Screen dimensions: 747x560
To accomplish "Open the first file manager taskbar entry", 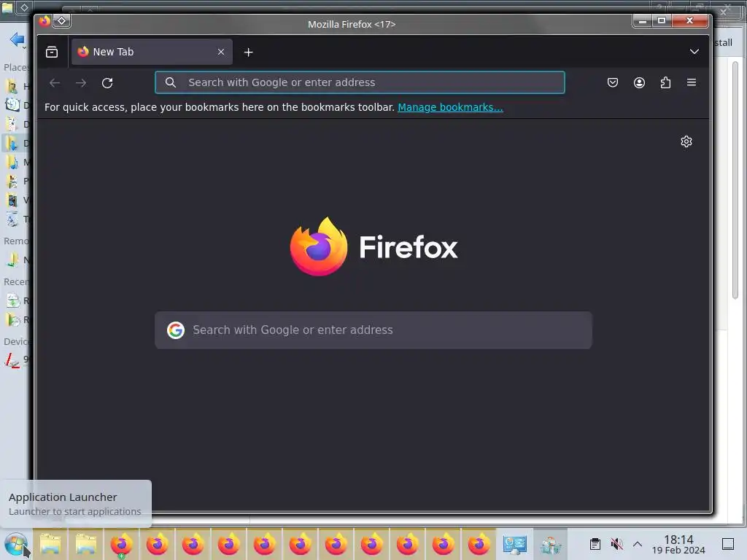I will tap(50, 544).
